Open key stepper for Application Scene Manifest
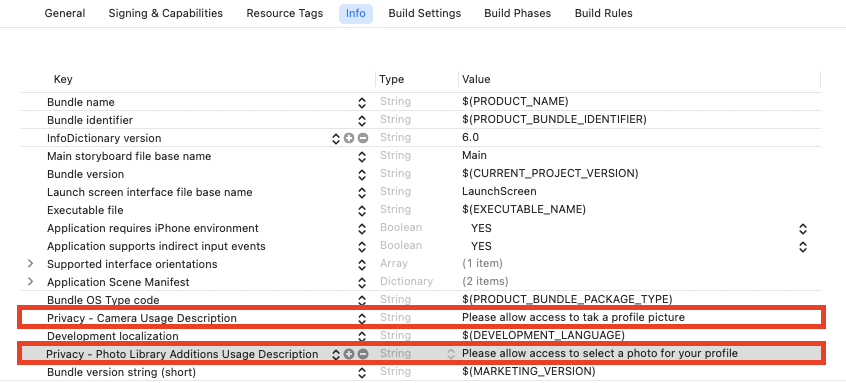 pyautogui.click(x=362, y=282)
